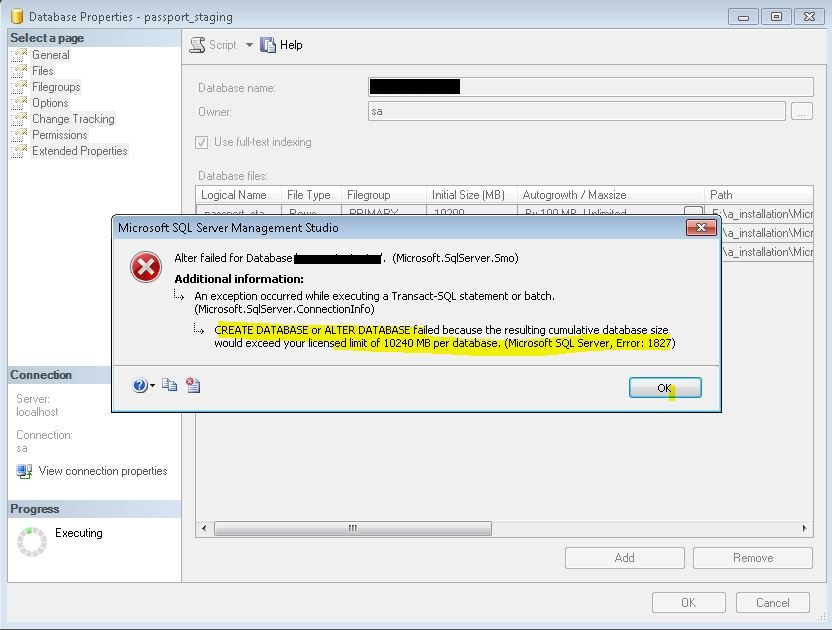Click the Database name field
832x630 pixels.
click(x=591, y=87)
